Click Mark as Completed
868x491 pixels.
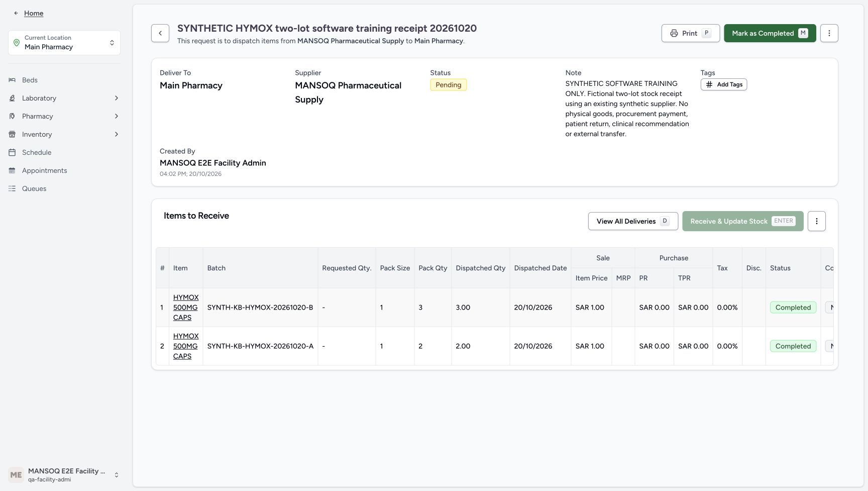click(x=770, y=33)
